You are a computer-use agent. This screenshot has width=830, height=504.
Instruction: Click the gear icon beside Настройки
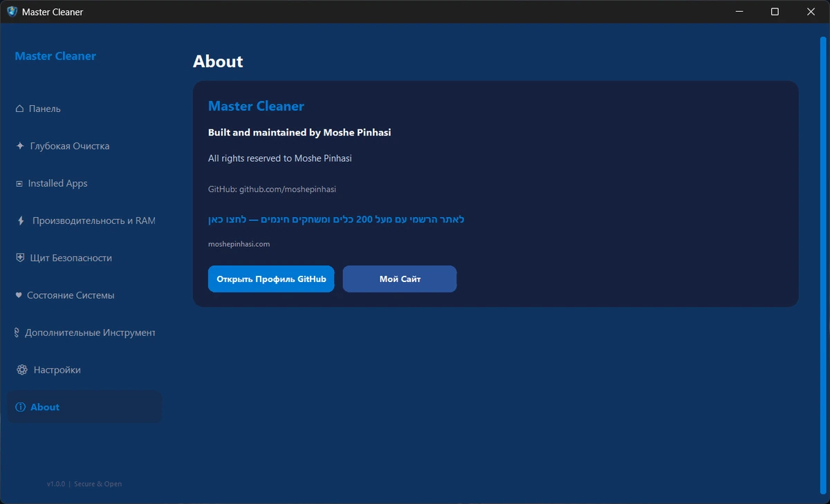21,370
